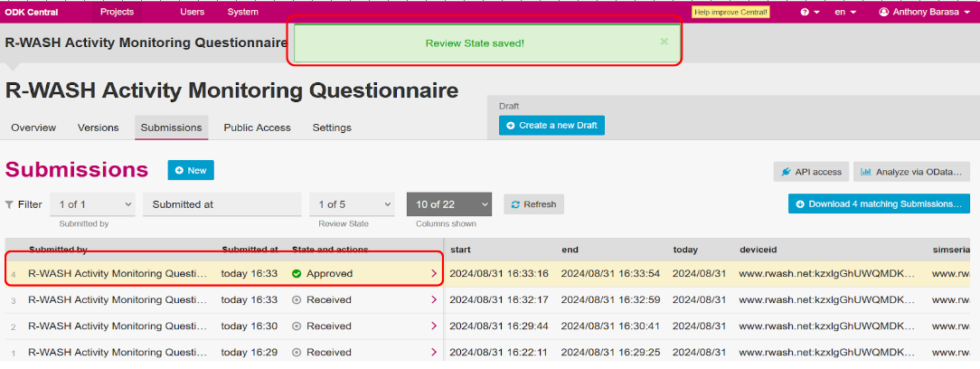Click the Received status icon in row 3

pyautogui.click(x=297, y=299)
